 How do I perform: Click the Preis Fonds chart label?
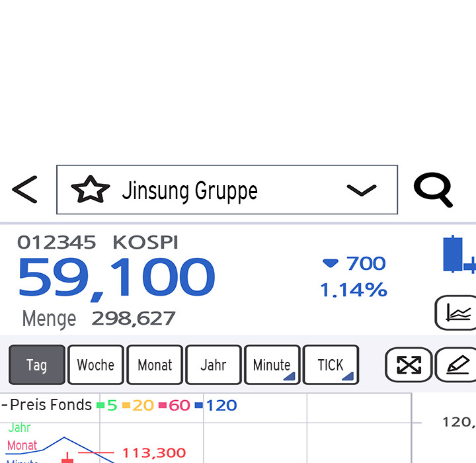click(51, 405)
